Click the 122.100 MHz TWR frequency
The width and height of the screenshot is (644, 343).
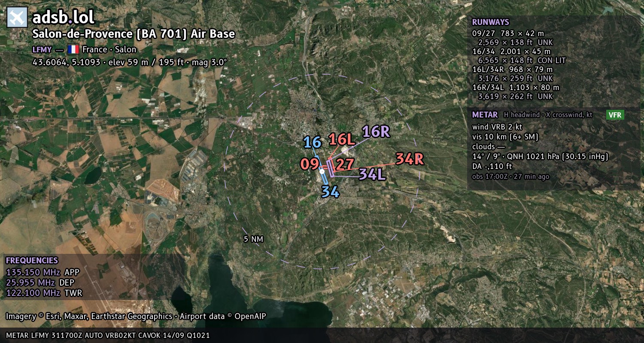[x=44, y=293]
